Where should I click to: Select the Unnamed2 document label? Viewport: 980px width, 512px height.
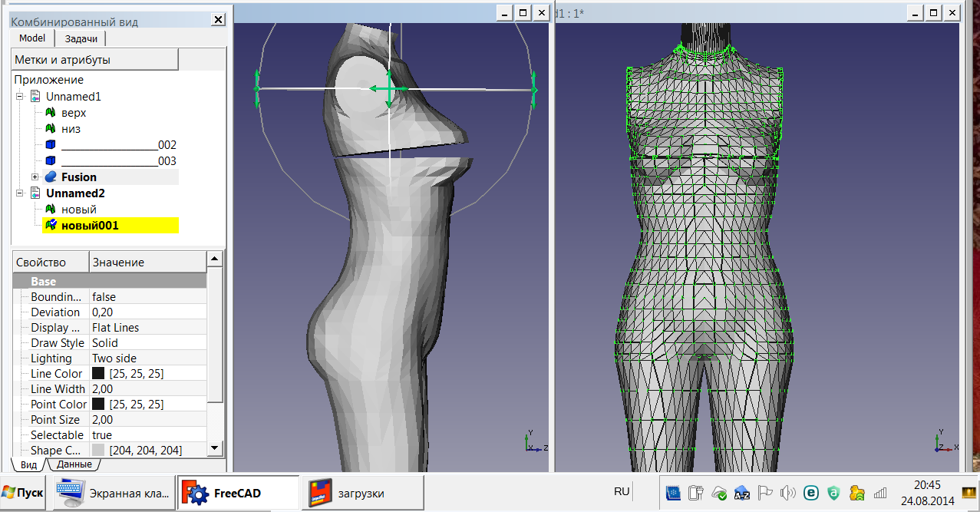click(74, 193)
